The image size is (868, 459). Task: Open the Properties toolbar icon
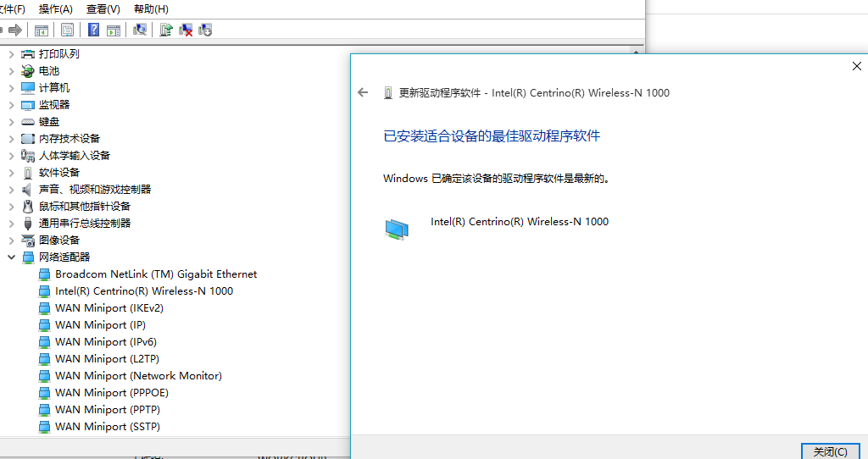67,30
